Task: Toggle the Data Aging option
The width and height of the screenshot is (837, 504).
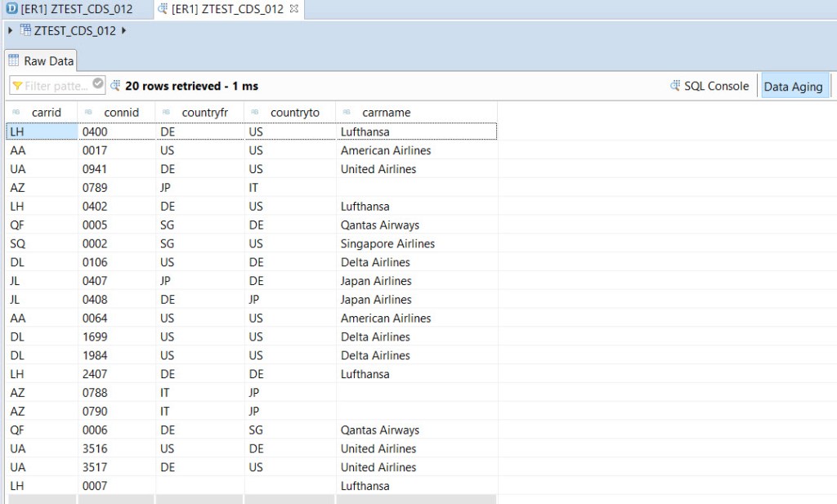Action: click(x=794, y=85)
